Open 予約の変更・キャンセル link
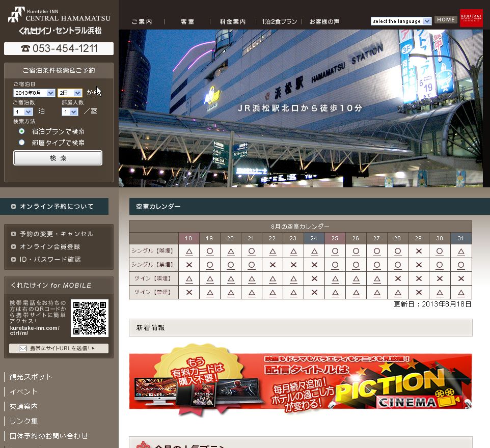 point(57,234)
